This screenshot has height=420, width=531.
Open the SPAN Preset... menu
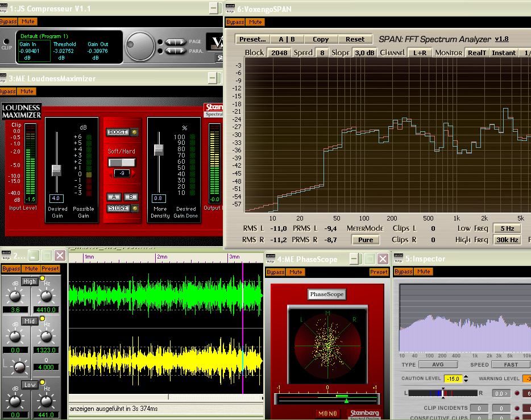tap(252, 39)
